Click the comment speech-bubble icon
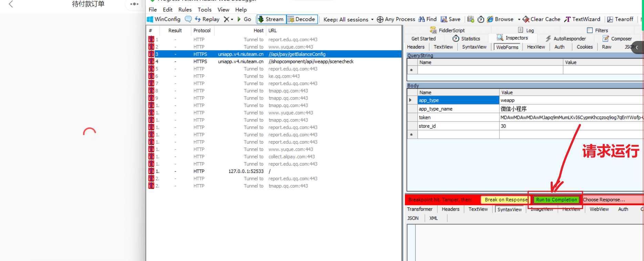 188,19
